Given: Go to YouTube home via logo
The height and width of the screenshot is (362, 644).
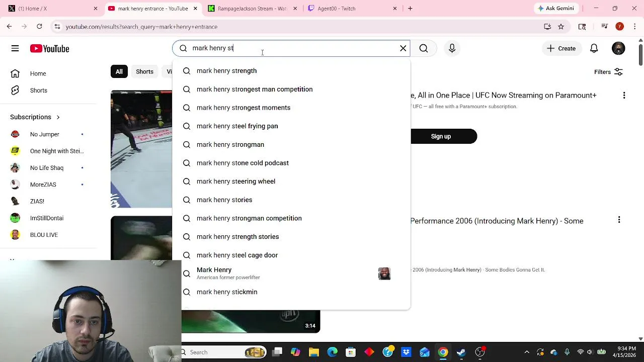Looking at the screenshot, I should point(49,48).
